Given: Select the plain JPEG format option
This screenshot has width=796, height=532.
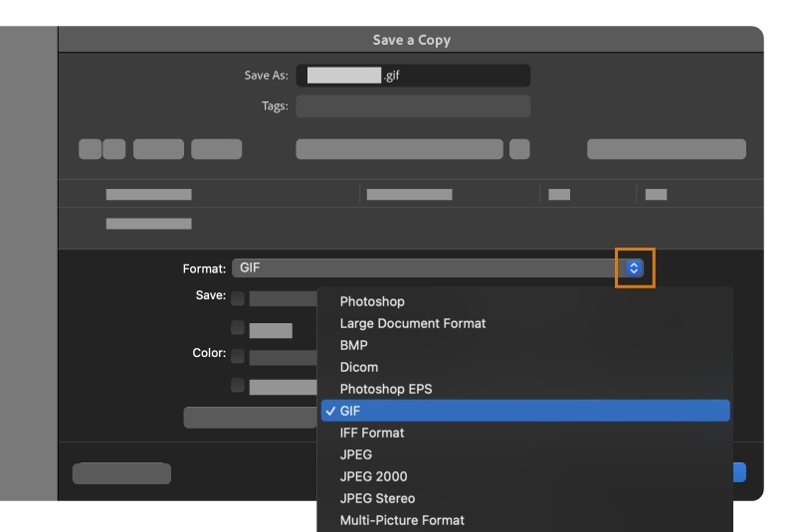Looking at the screenshot, I should (x=356, y=454).
